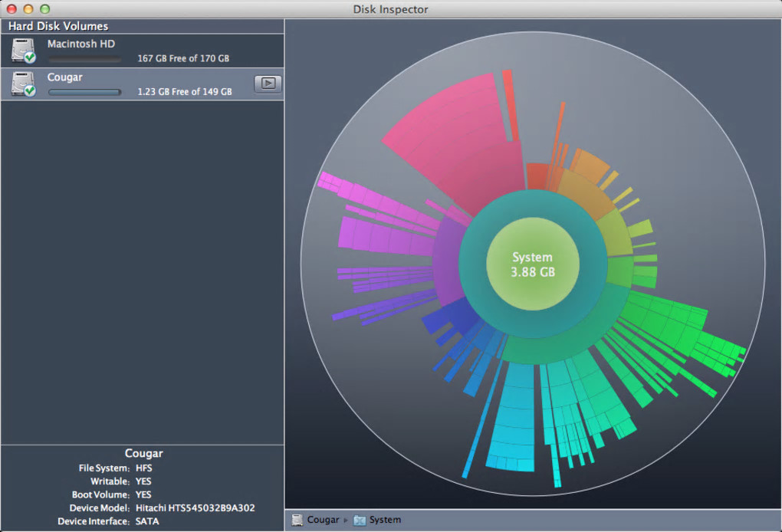Click Cougar disk usage bar
782x532 pixels.
pos(84,92)
